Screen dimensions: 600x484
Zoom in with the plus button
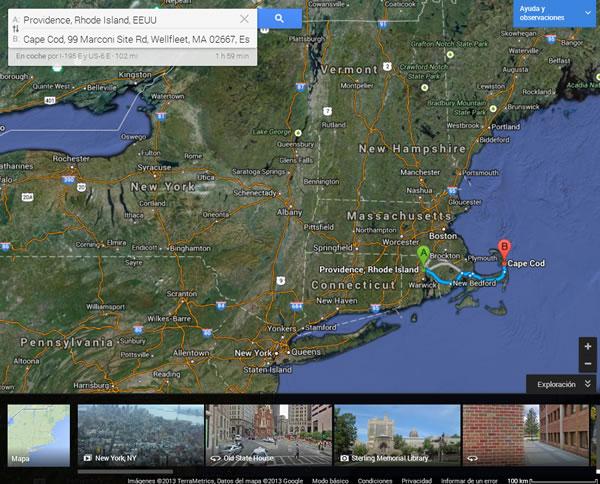(x=588, y=346)
